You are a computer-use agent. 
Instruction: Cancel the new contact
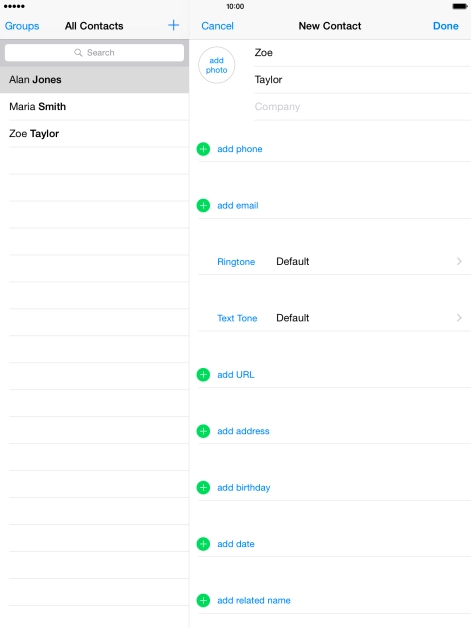click(217, 26)
